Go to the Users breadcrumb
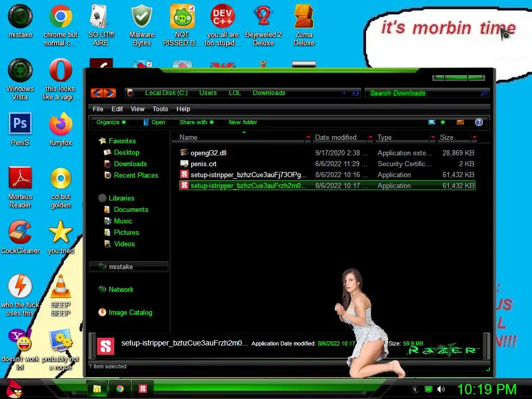Screen dimensions: 532x399 208,93
